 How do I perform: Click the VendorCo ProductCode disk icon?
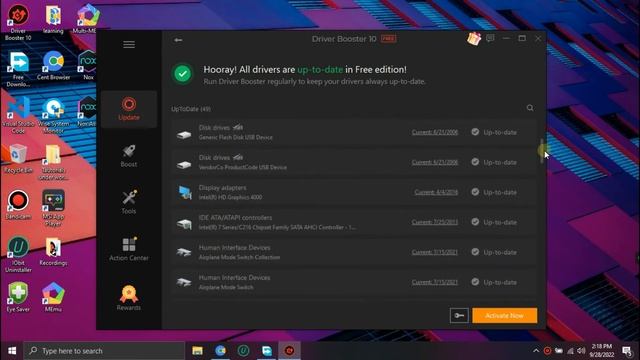click(x=184, y=164)
